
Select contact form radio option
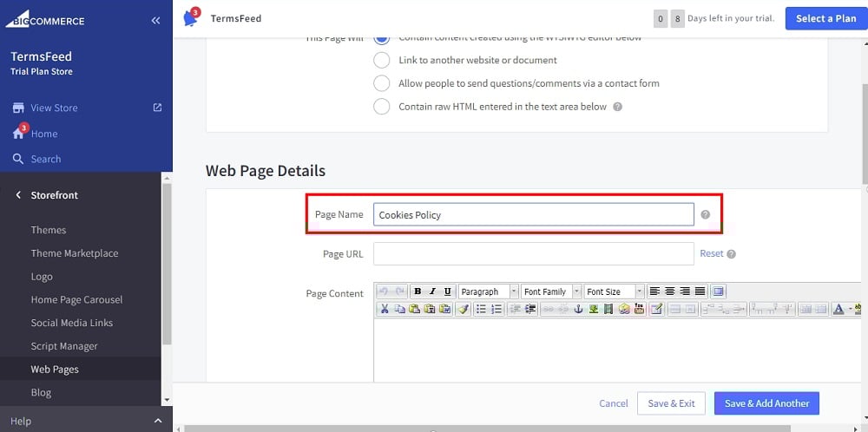coord(381,83)
